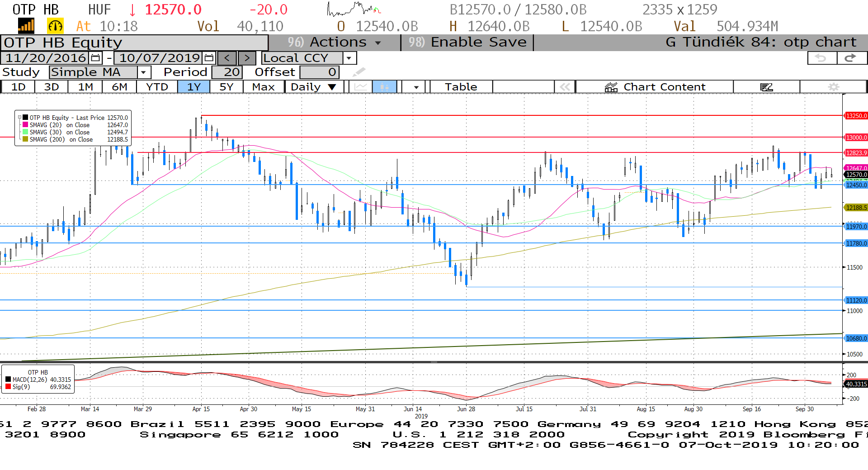This screenshot has width=868, height=470.
Task: Click 98) Enable Save button
Action: tap(467, 43)
